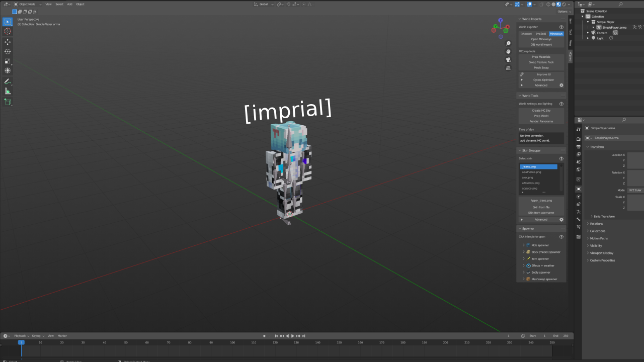Screen dimensions: 644x362
Task: Open the Add menu in viewport header
Action: coord(69,4)
